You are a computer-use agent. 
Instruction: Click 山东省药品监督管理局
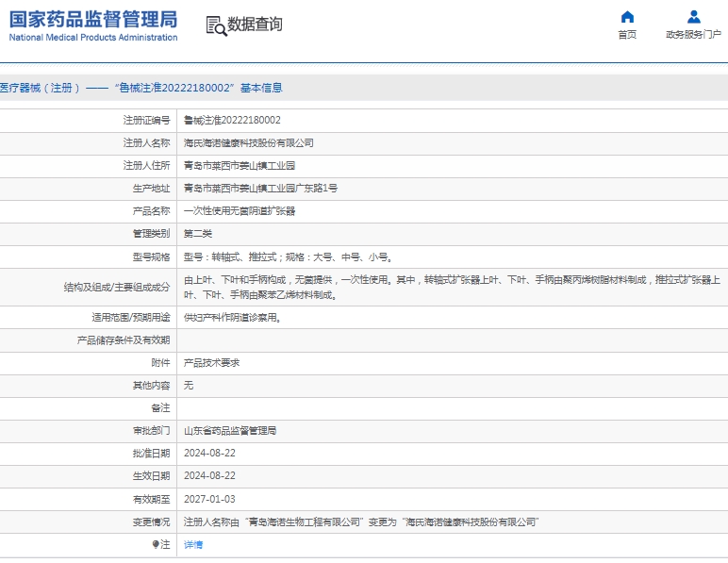point(230,431)
